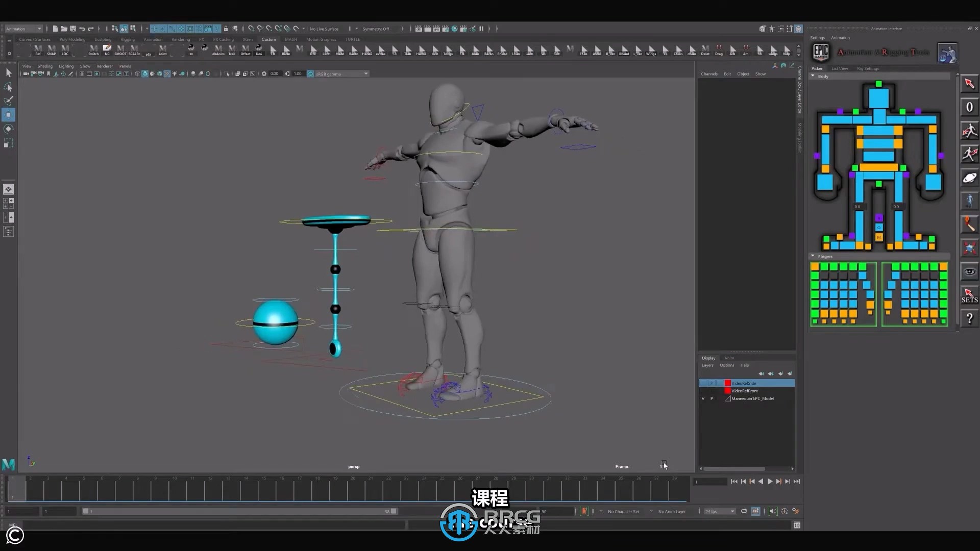
Task: Click the SETS selection sets icon
Action: pos(969,295)
